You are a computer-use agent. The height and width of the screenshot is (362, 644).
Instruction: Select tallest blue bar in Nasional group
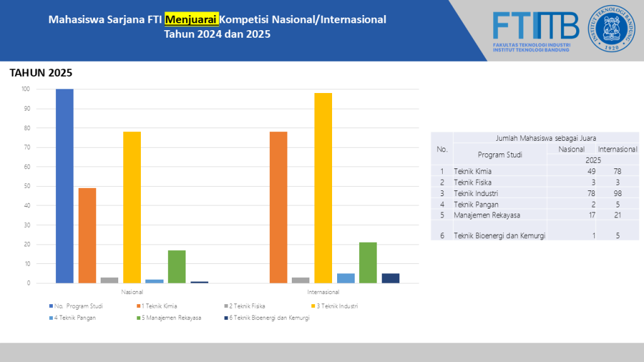(65, 186)
